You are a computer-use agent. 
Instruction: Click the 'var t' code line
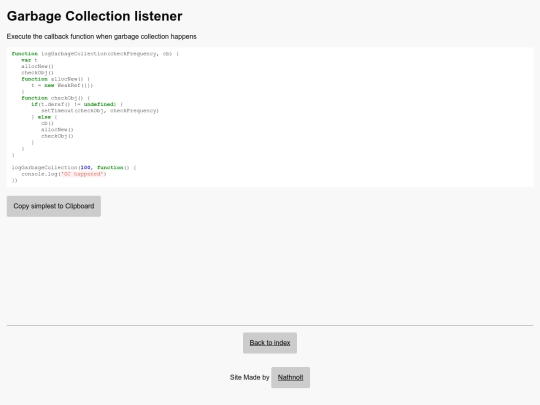pos(29,60)
